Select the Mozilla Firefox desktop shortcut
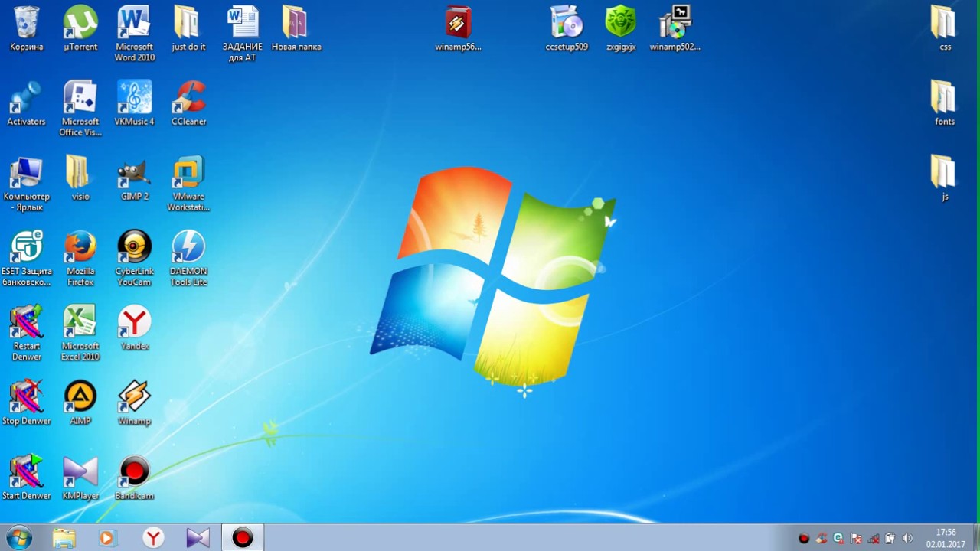 coord(80,259)
